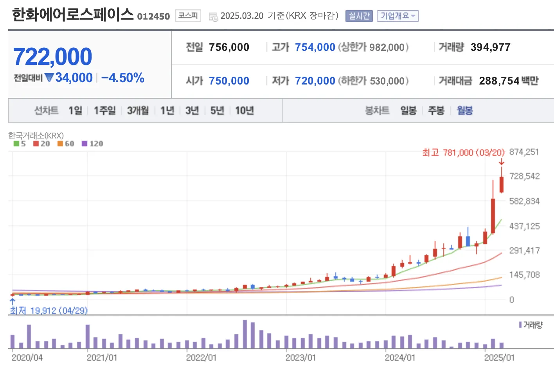This screenshot has width=554, height=392.
Task: Select the 5년 line chart tab
Action: point(217,111)
